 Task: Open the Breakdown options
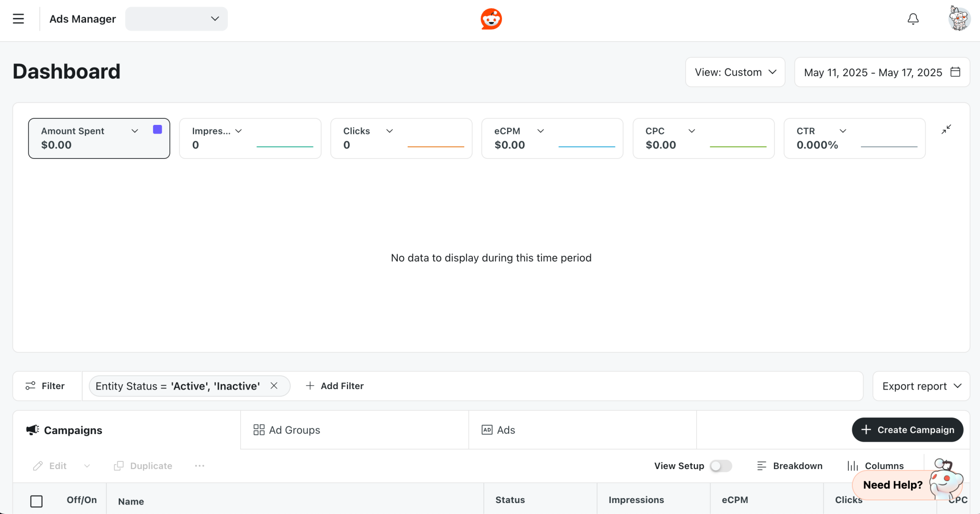pyautogui.click(x=789, y=465)
